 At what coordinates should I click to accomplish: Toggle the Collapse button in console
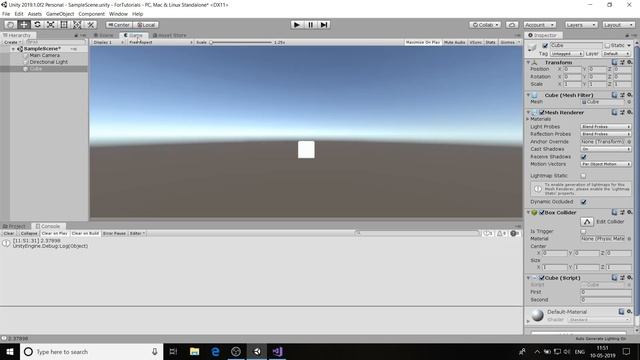pyautogui.click(x=29, y=233)
